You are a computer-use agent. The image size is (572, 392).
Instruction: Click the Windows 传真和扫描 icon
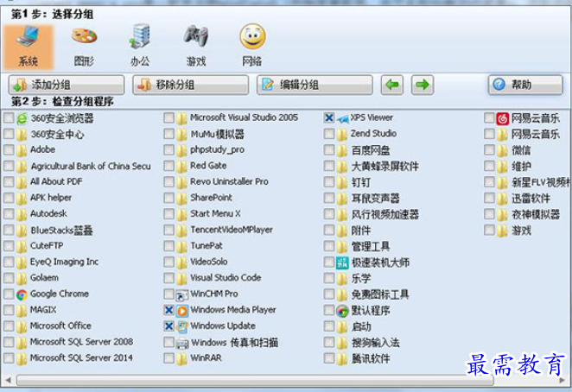[182, 343]
